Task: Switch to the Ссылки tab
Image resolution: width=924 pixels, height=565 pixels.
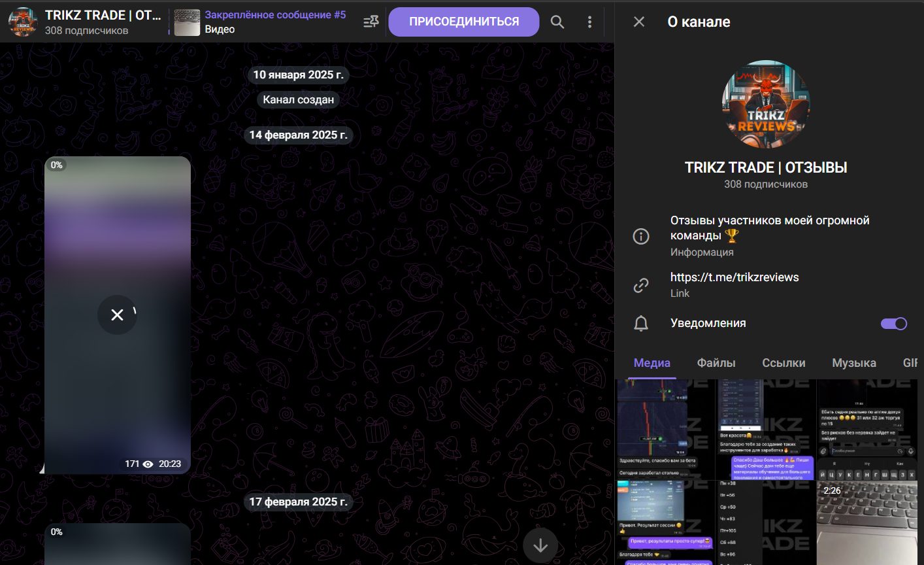Action: (x=784, y=363)
